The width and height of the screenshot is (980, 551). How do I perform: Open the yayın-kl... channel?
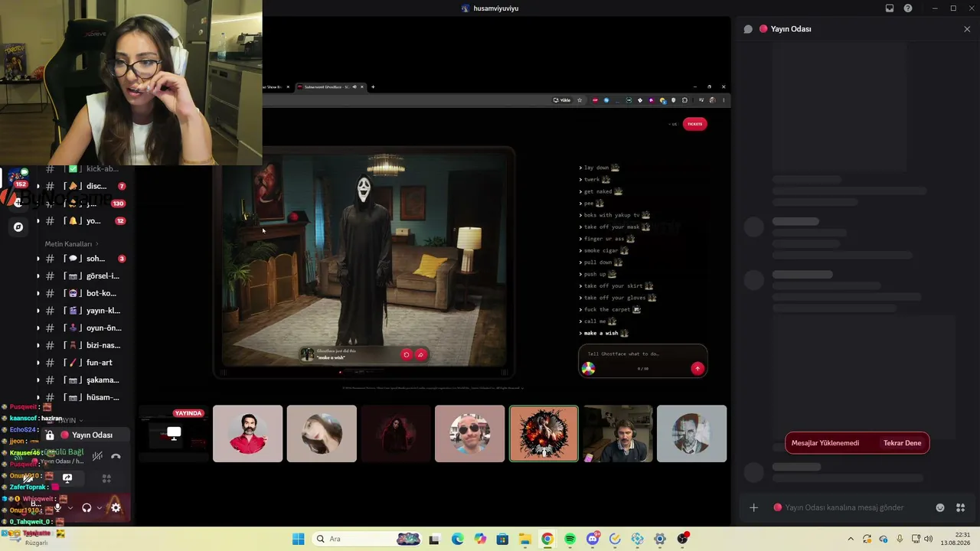[x=83, y=311]
